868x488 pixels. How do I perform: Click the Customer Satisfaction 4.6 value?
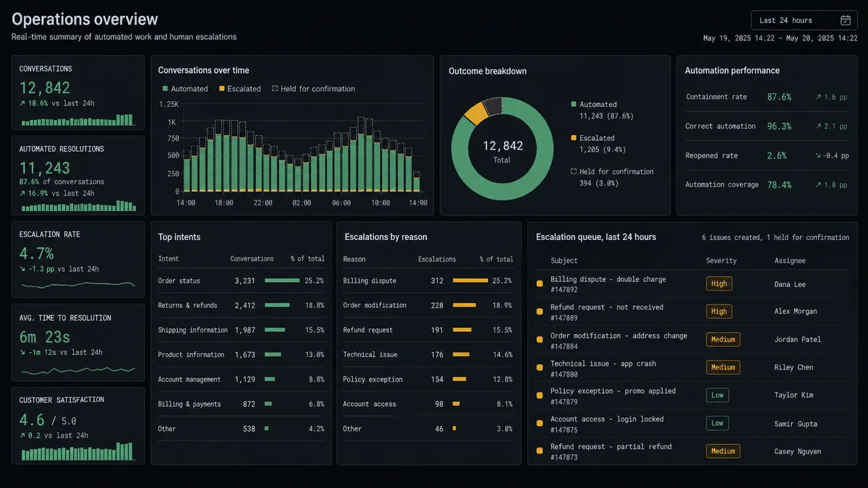click(x=32, y=420)
